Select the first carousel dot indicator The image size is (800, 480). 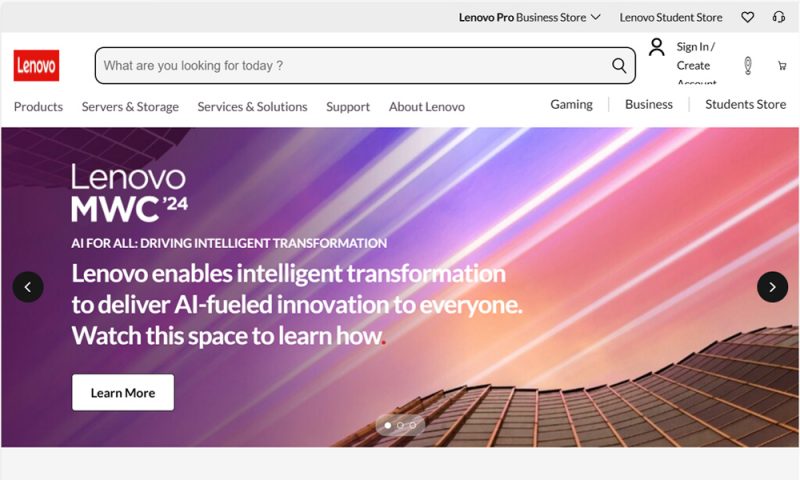[x=388, y=425]
